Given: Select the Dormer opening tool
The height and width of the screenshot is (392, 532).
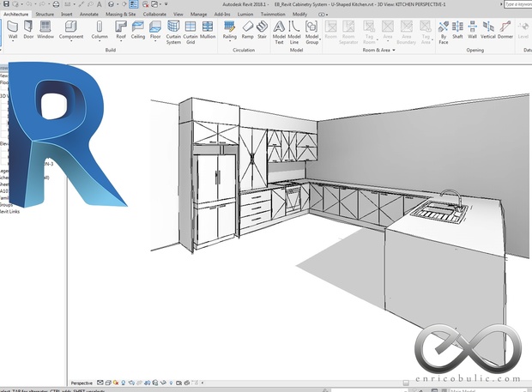Looking at the screenshot, I should (505, 30).
